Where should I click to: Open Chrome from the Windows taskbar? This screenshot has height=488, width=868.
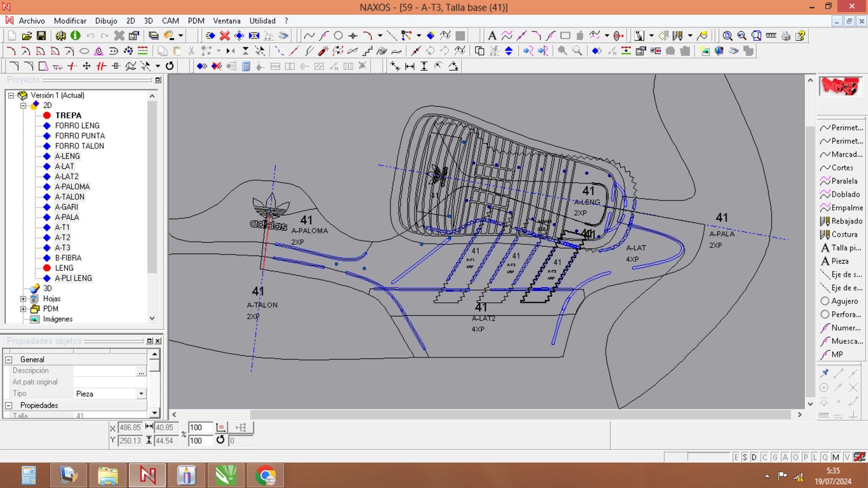pyautogui.click(x=266, y=476)
